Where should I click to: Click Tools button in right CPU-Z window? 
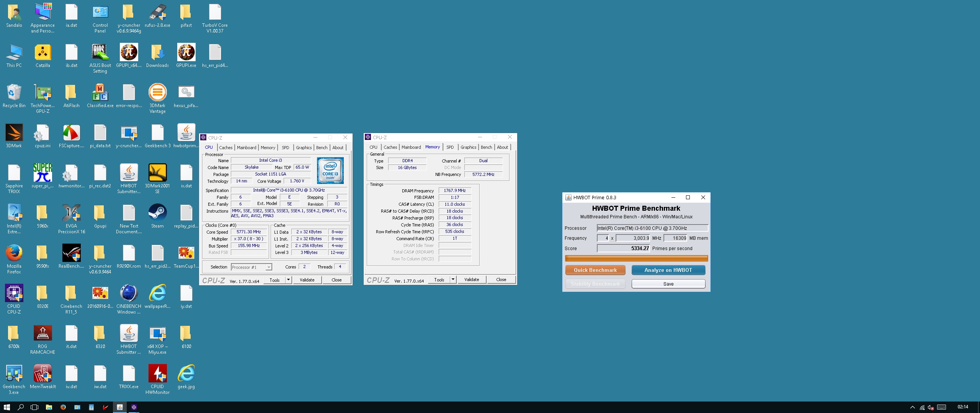[439, 280]
